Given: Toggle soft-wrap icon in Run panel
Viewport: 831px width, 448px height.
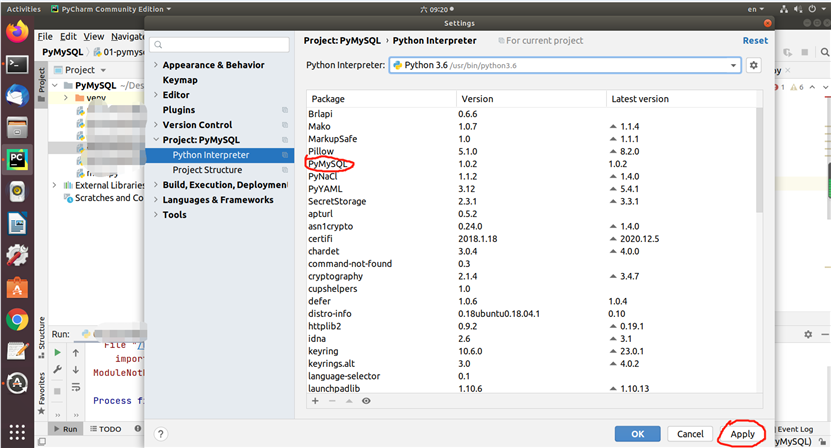Looking at the screenshot, I should tap(76, 387).
